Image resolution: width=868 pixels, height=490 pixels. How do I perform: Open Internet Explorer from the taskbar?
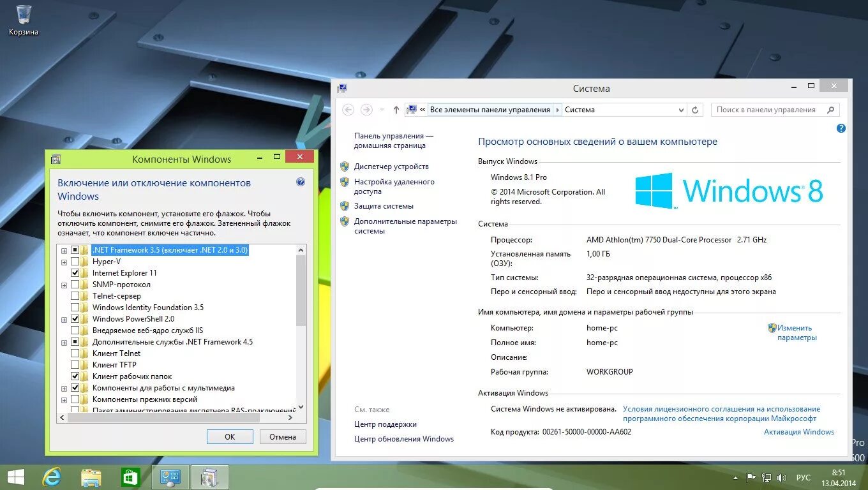click(x=51, y=477)
